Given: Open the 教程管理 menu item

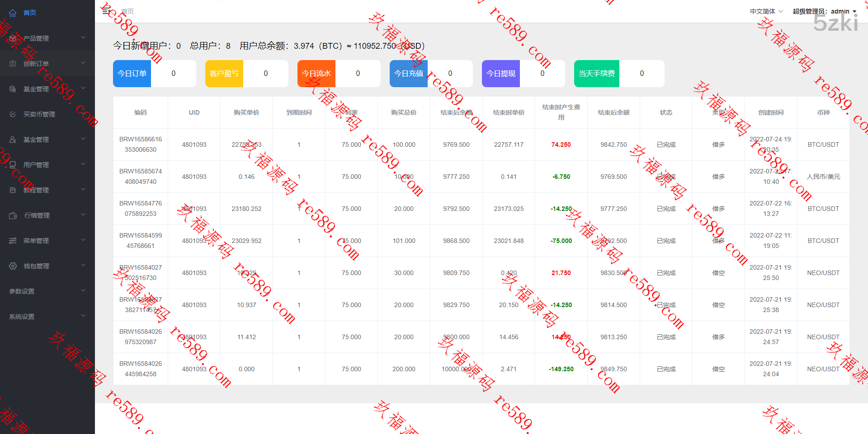Looking at the screenshot, I should coord(36,190).
